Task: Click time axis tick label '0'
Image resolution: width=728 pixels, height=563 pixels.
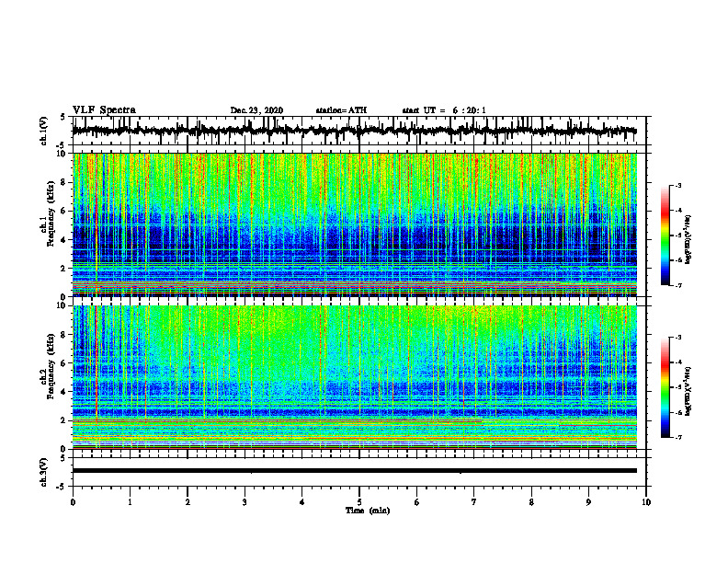Action: 73,502
